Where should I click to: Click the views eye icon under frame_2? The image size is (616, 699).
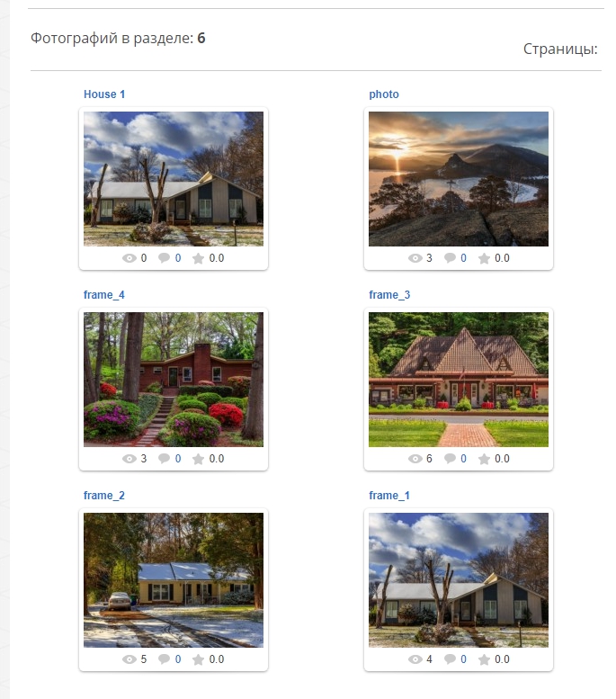point(129,659)
